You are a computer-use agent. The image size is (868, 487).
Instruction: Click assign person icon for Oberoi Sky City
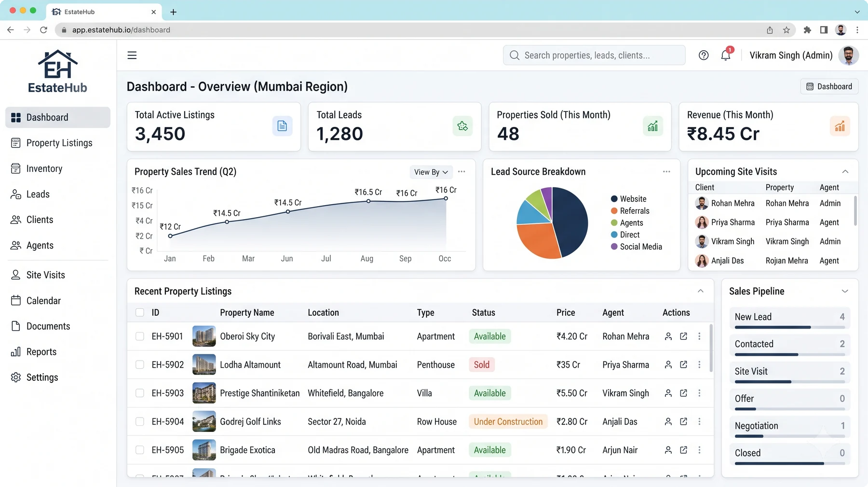668,336
